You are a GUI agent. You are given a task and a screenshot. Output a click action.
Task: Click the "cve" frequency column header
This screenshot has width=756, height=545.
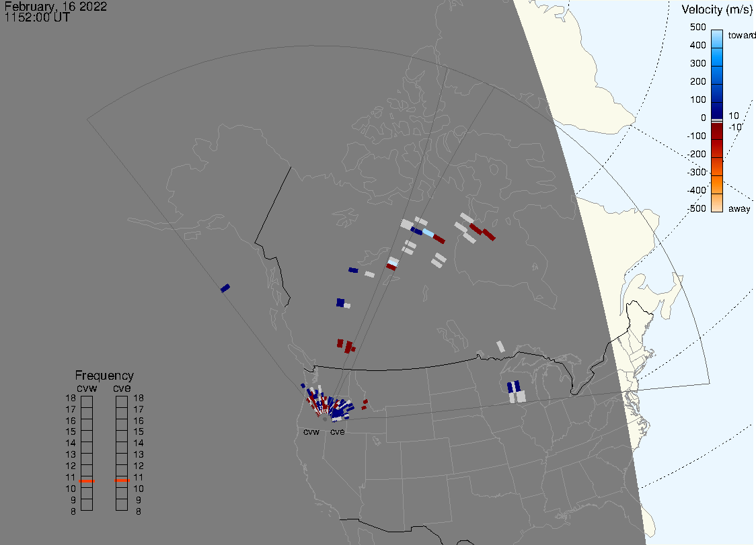click(x=122, y=388)
